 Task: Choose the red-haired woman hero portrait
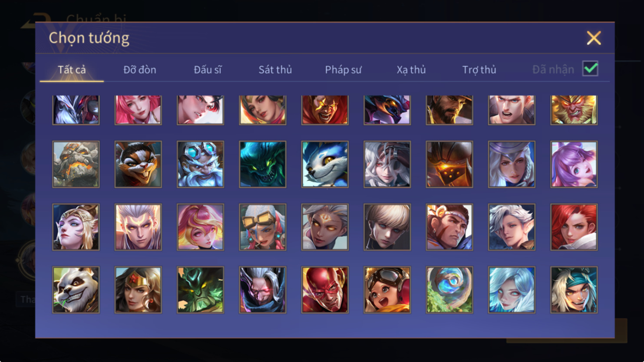click(x=574, y=227)
